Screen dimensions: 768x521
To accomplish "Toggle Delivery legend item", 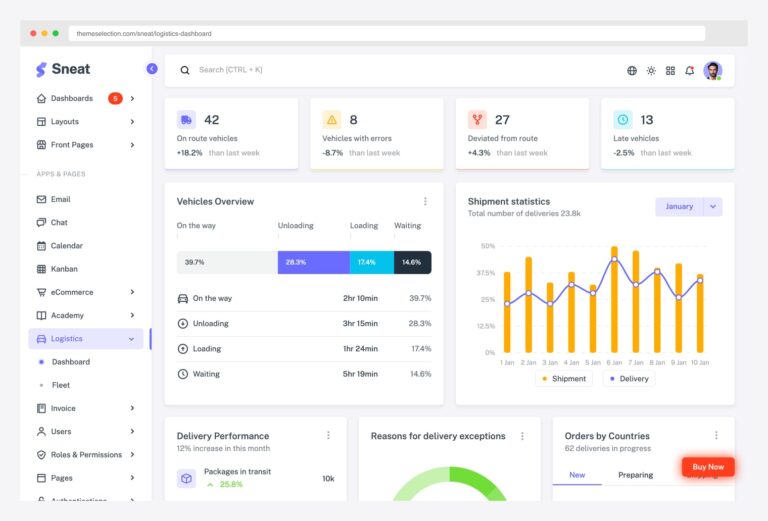I will tap(629, 379).
